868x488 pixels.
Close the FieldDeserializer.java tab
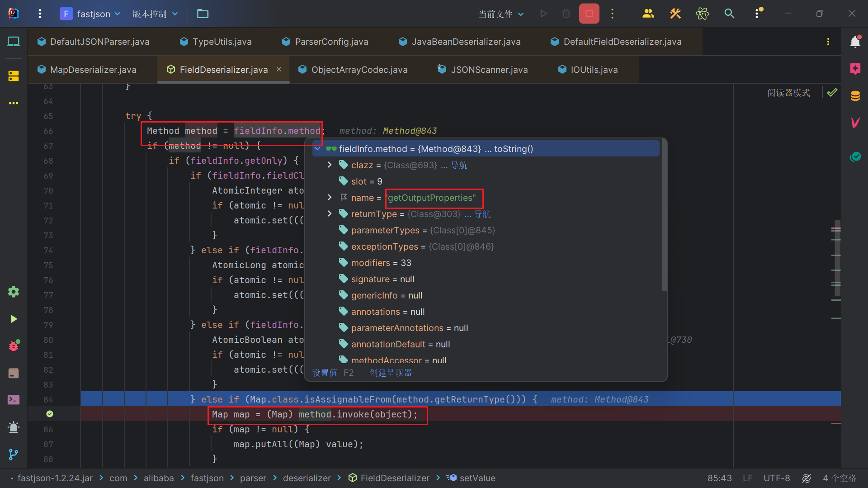pyautogui.click(x=279, y=69)
